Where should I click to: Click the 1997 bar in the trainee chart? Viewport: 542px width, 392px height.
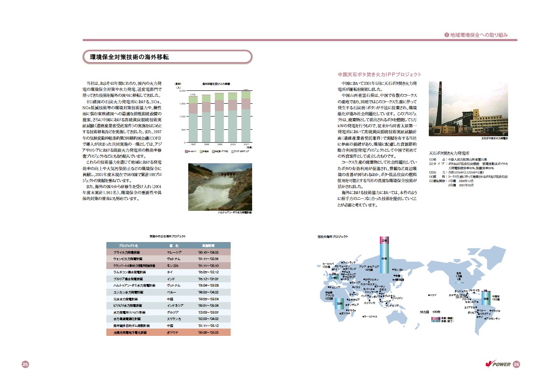click(193, 119)
